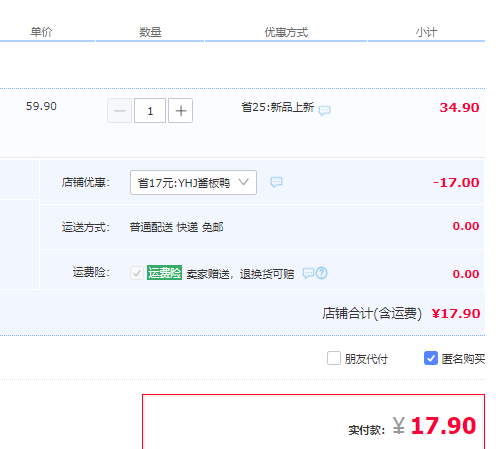Click the 小计 column header

(426, 32)
